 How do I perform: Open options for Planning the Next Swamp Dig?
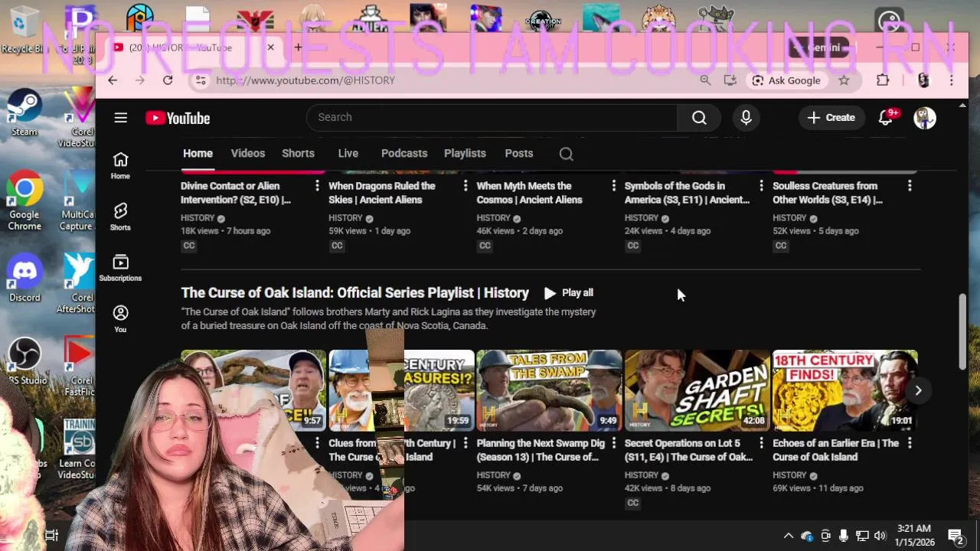(x=613, y=443)
